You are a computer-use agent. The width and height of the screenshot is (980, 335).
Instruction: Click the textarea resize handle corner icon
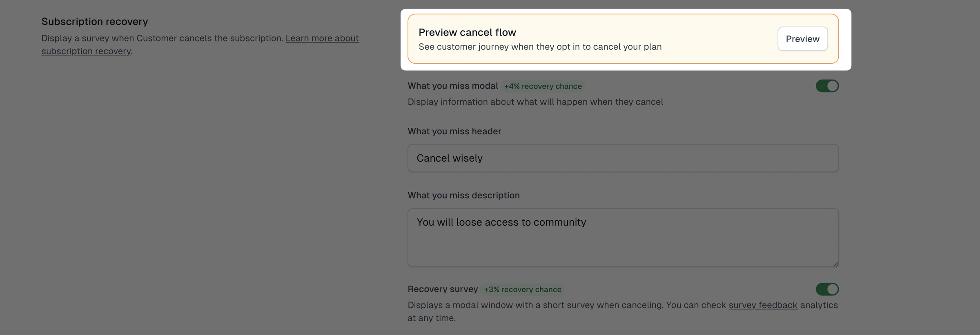tap(835, 264)
